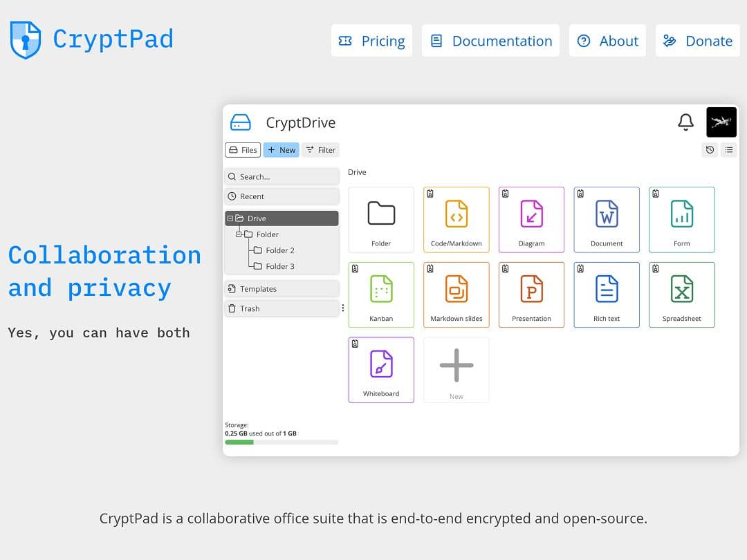747x560 pixels.
Task: Click the Search field
Action: click(282, 177)
